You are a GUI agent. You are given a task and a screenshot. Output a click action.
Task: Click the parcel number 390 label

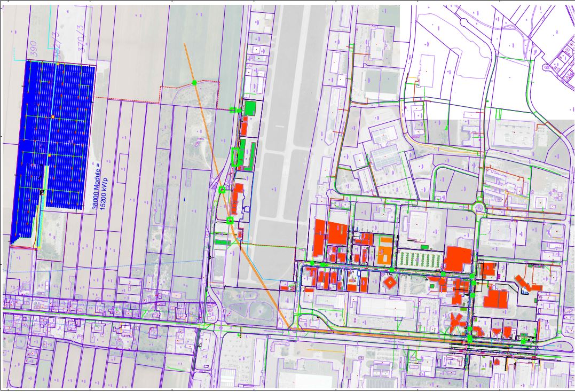pyautogui.click(x=33, y=47)
